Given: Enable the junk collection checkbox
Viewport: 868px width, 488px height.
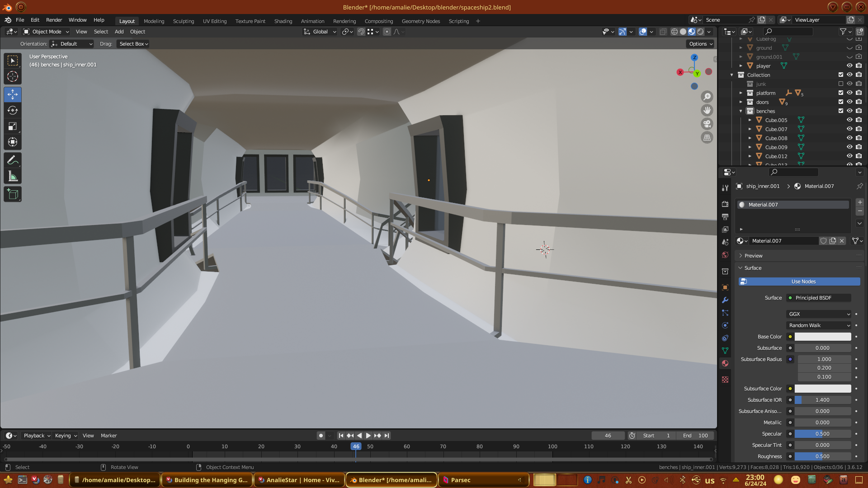Looking at the screenshot, I should click(841, 84).
